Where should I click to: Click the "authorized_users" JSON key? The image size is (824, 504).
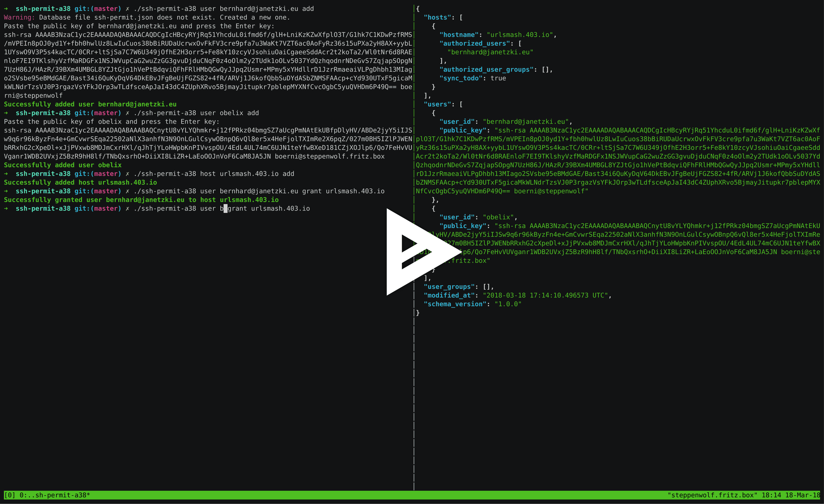click(x=475, y=44)
